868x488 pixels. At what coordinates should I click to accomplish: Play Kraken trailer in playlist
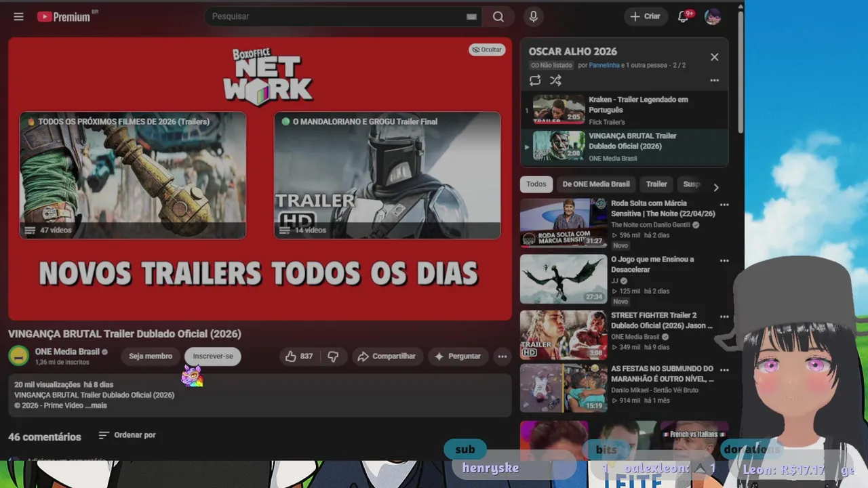click(x=625, y=110)
